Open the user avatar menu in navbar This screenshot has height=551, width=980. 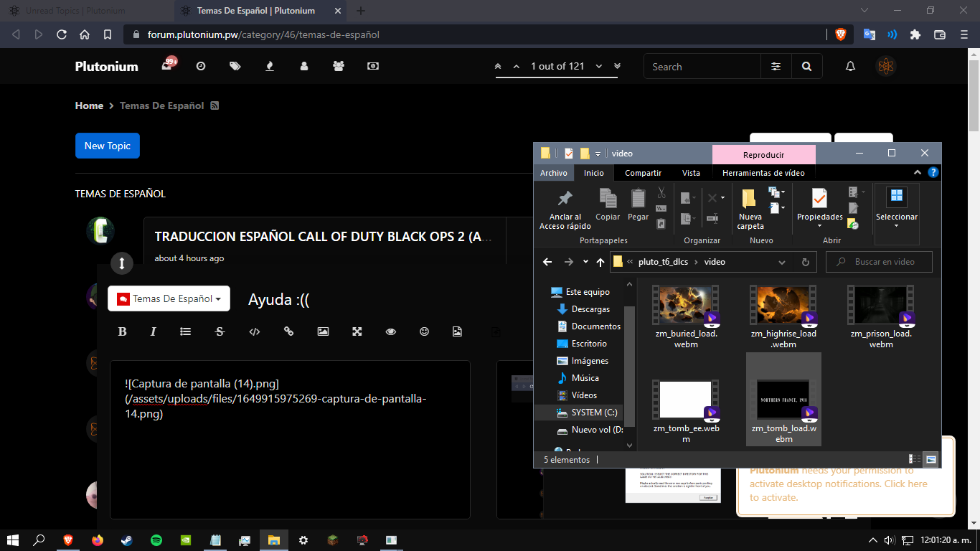click(887, 66)
